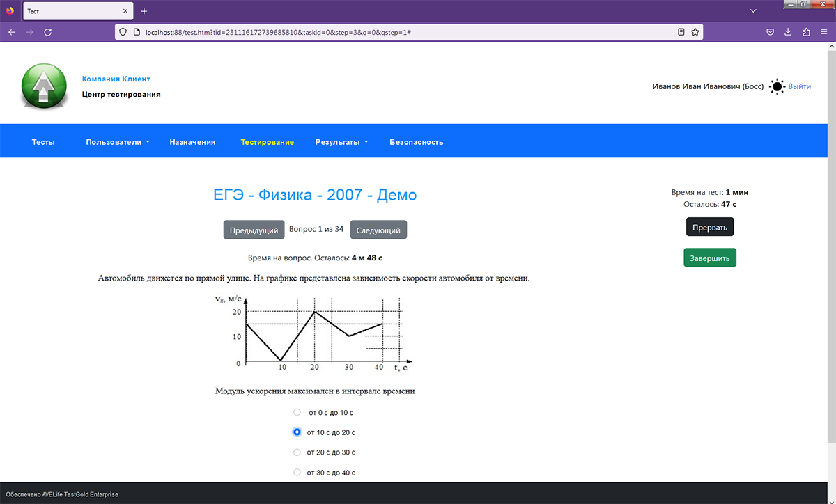Bookmark page with the star icon

(695, 32)
